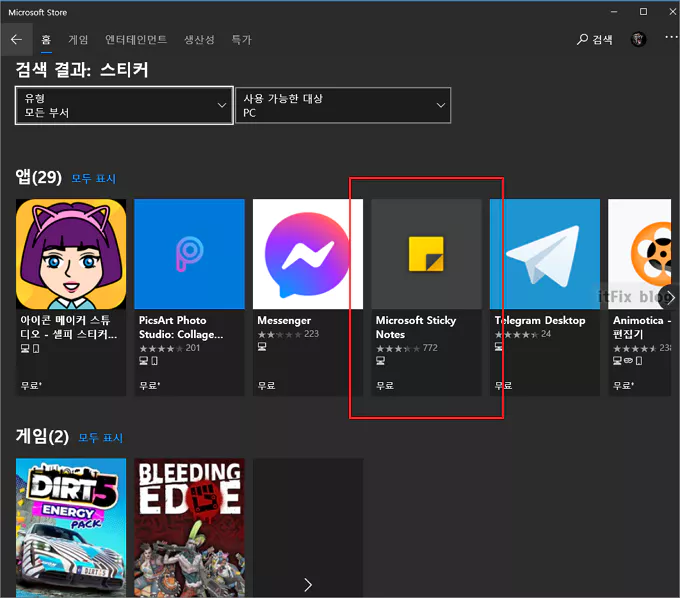Screen dimensions: 680x598
Task: Click the Messenger title text
Action: point(284,320)
